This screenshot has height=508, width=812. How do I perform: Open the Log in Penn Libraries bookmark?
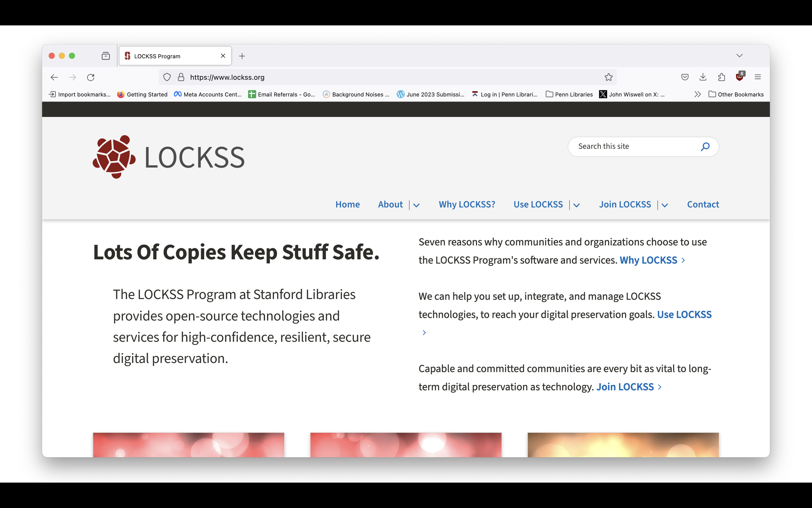505,95
